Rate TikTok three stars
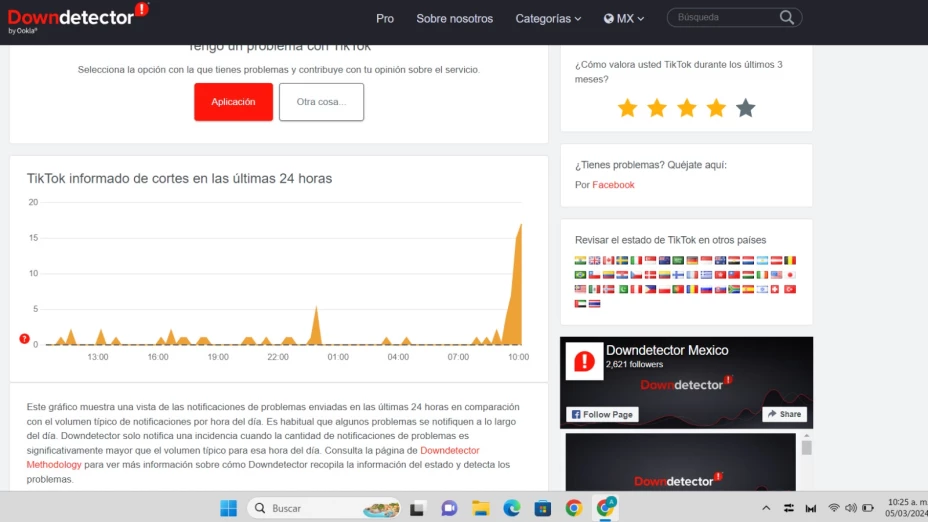 (687, 108)
